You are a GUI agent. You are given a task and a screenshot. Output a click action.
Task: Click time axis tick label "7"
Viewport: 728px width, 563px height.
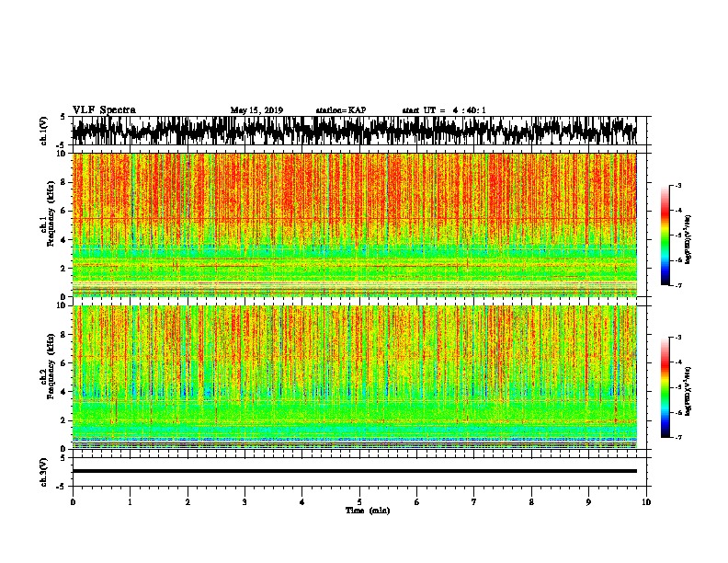[x=474, y=502]
